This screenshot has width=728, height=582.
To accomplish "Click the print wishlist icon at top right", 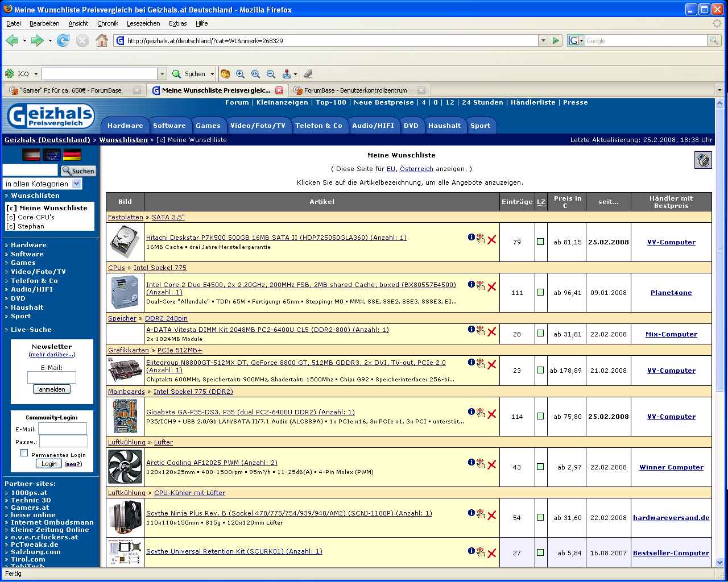I will pos(703,160).
